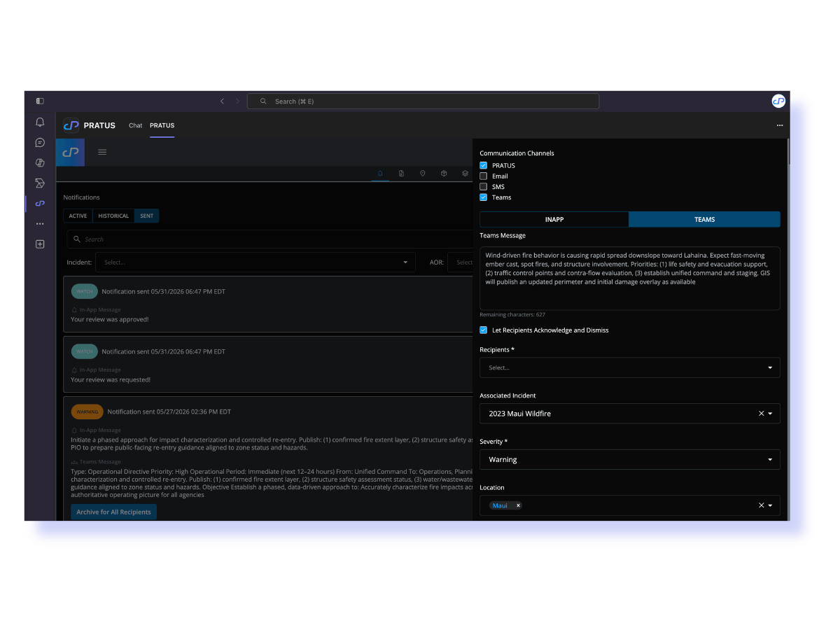Screen dimensions: 840x630
Task: Show HISTORICAL notifications
Action: tap(113, 216)
